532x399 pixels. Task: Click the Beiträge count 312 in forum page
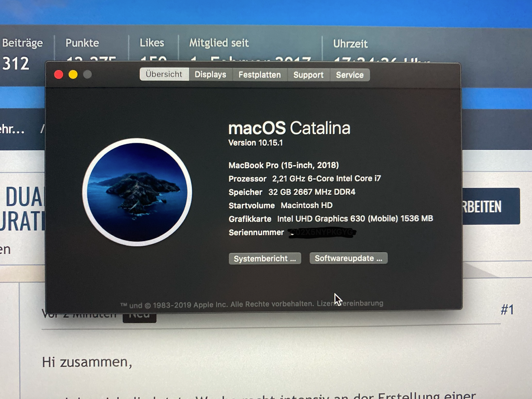tap(16, 64)
